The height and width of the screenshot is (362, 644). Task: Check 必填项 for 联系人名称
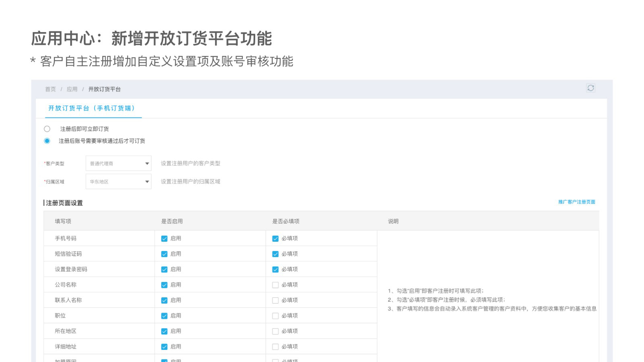tap(275, 300)
